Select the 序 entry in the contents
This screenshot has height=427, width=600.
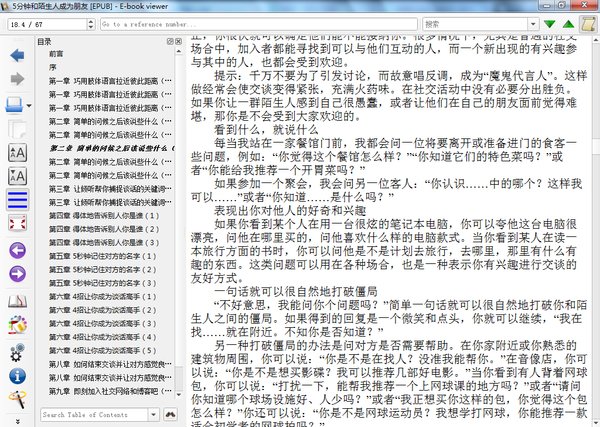(52, 67)
